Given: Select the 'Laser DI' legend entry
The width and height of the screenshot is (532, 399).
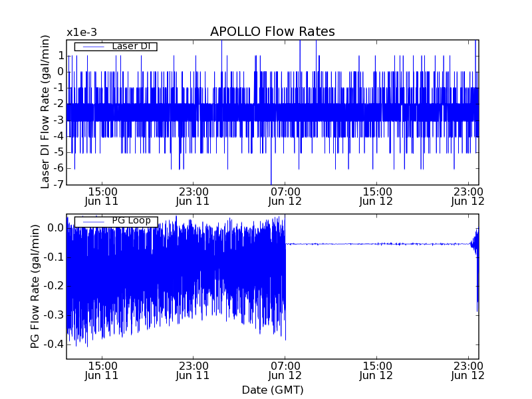Looking at the screenshot, I should (116, 46).
